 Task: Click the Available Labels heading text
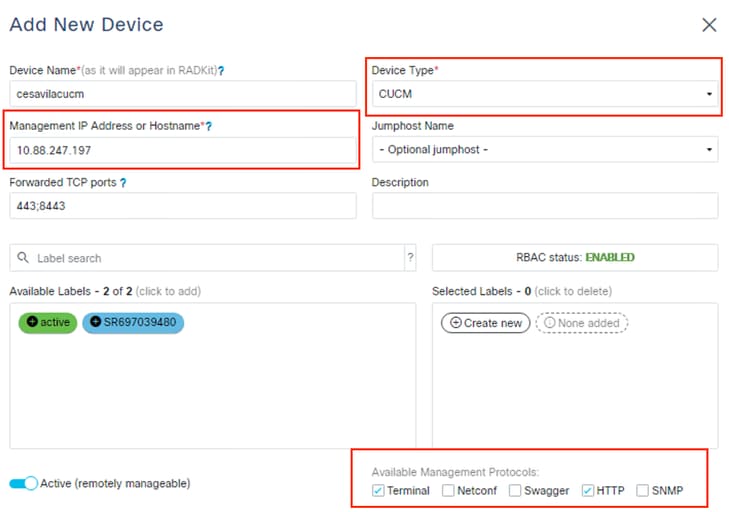[x=105, y=292]
